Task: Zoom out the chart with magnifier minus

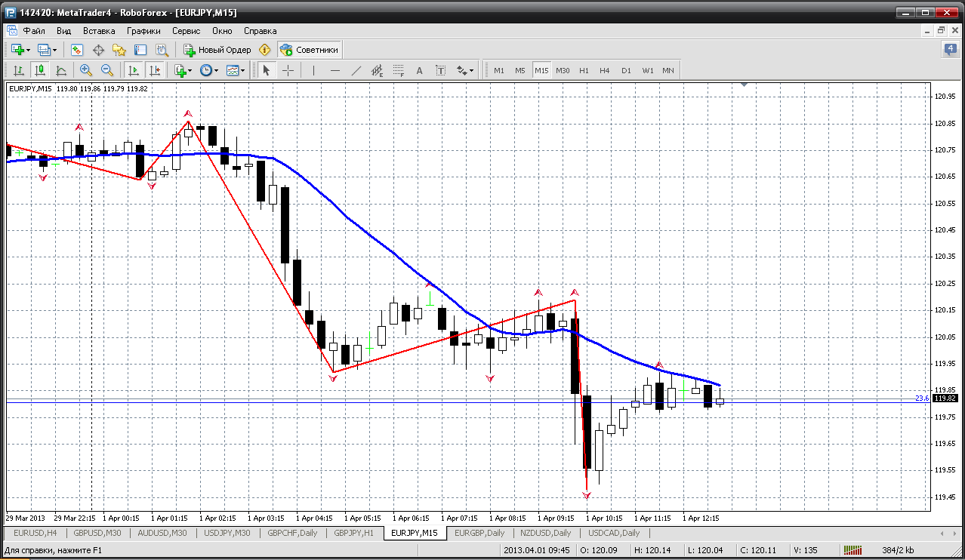Action: [106, 70]
